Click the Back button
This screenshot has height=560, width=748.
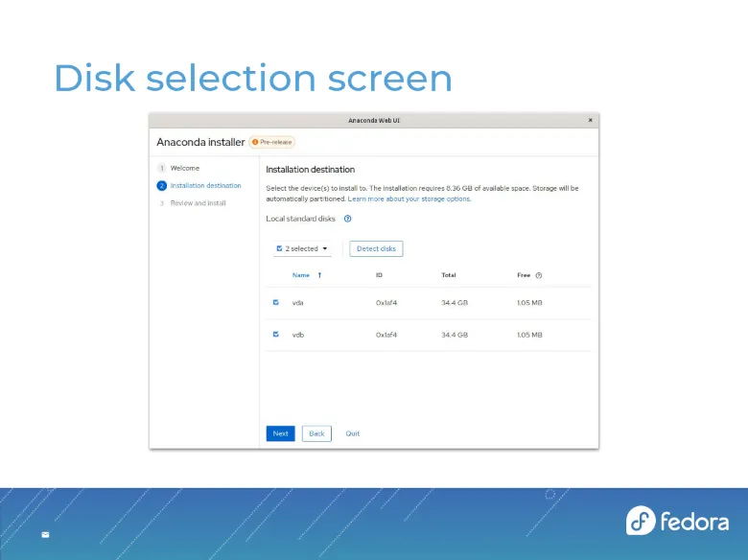pyautogui.click(x=316, y=433)
